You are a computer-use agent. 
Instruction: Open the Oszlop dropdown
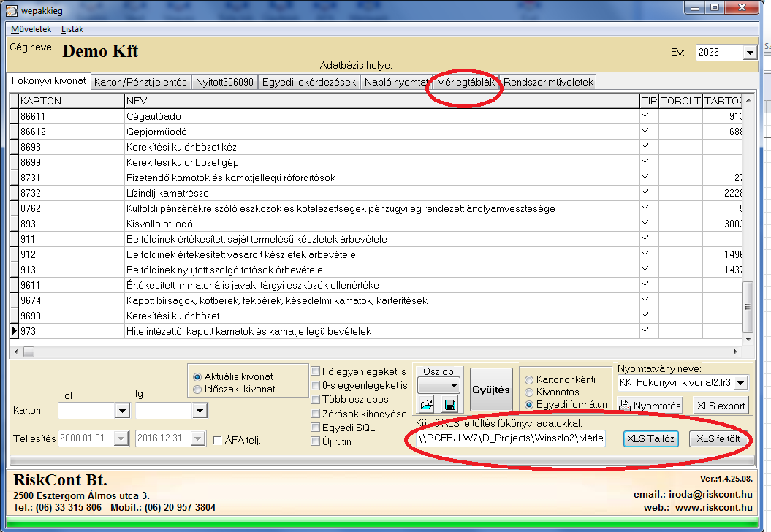[454, 385]
